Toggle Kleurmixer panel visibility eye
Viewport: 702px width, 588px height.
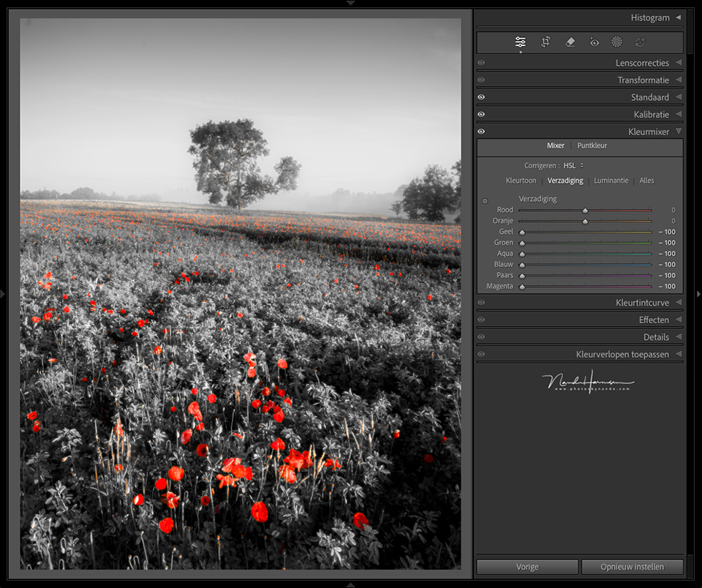(x=481, y=132)
